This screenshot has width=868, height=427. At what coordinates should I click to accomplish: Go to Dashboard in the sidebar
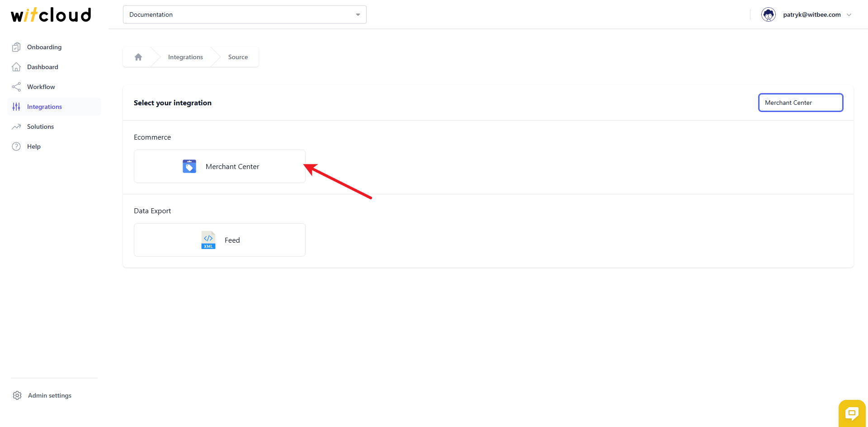click(x=54, y=67)
